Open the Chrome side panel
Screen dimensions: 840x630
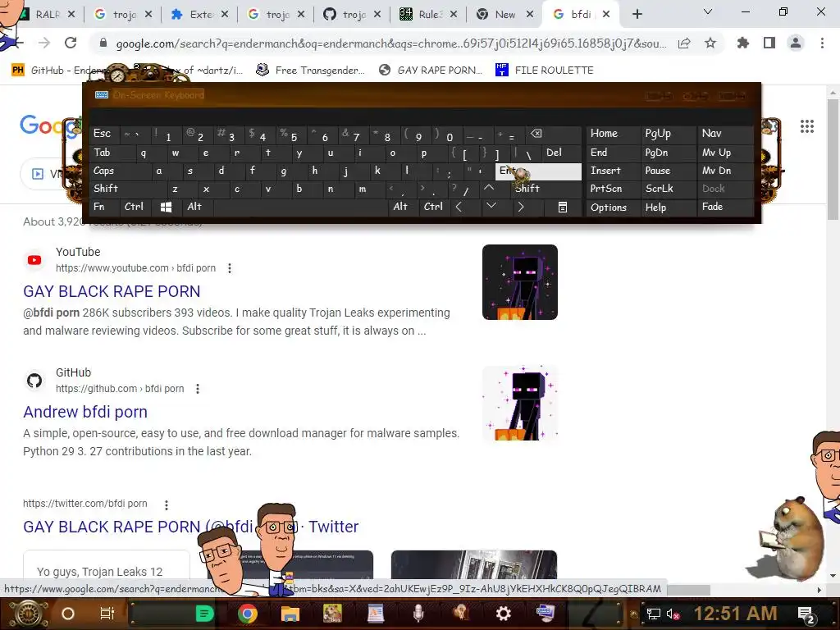point(769,43)
